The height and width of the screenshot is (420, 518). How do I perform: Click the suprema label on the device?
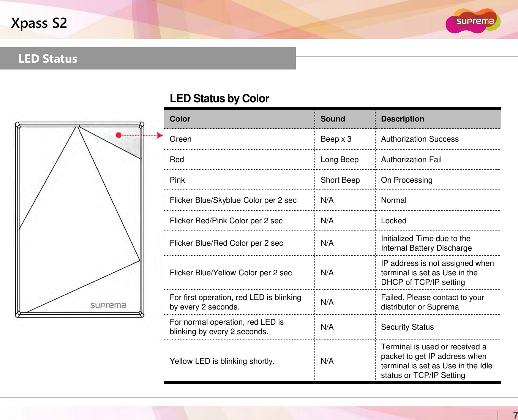coord(108,305)
